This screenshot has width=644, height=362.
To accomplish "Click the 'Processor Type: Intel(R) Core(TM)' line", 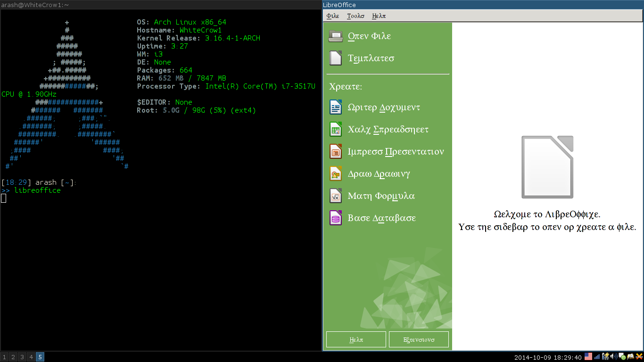I will (x=226, y=86).
